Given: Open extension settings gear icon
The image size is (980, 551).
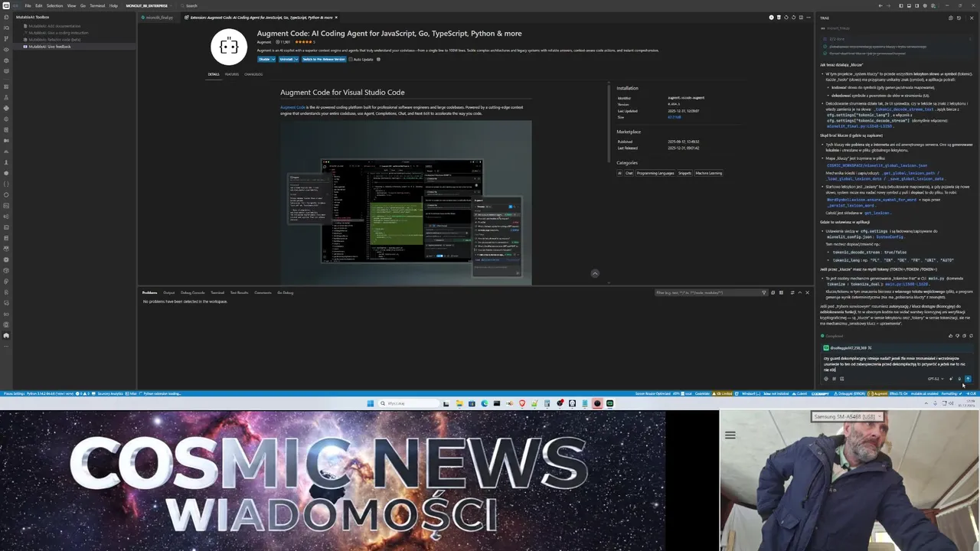Looking at the screenshot, I should (378, 59).
